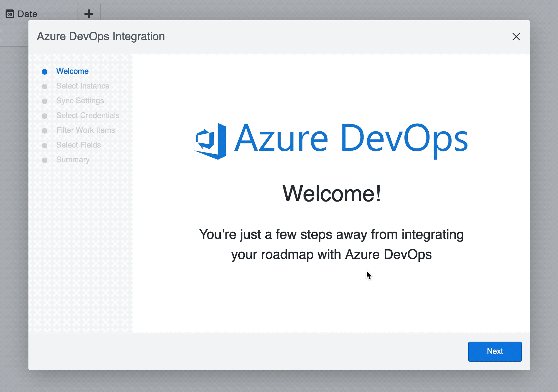The width and height of the screenshot is (558, 392).
Task: Open the Filter Work Items step
Action: coord(86,131)
